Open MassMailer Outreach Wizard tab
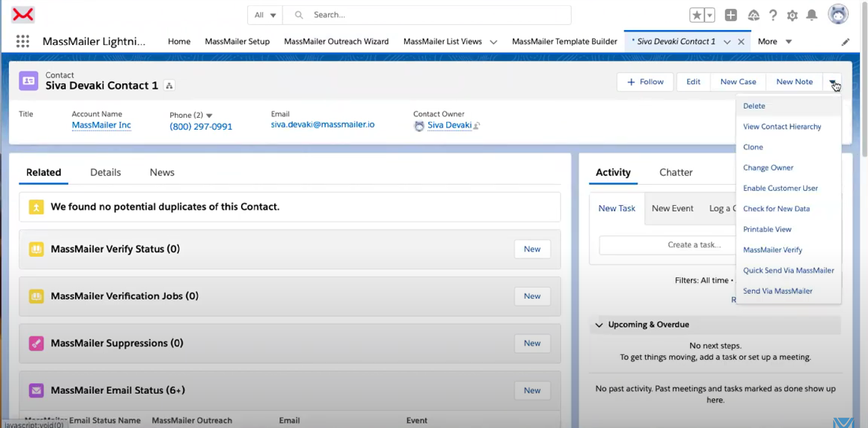Viewport: 868px width, 428px height. tap(336, 42)
